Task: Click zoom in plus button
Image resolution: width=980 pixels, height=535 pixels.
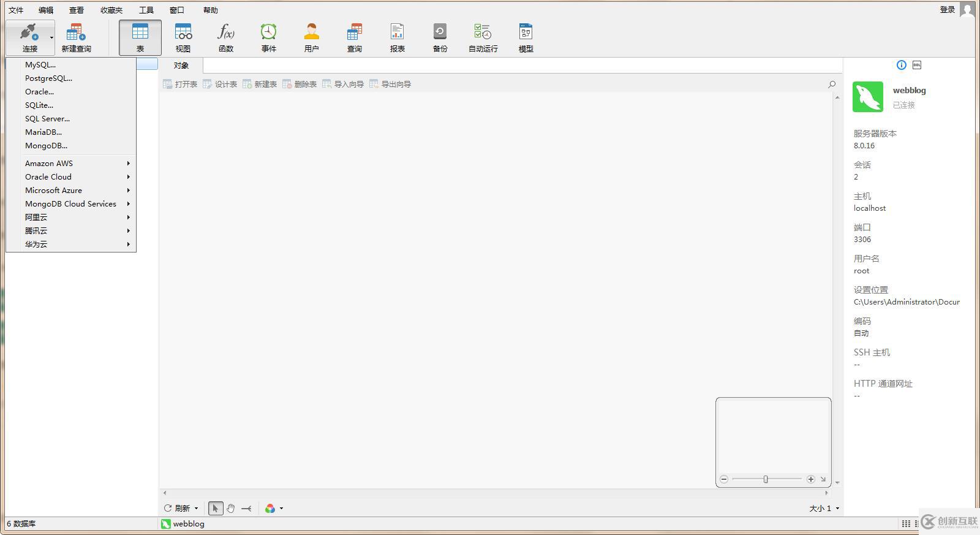Action: (810, 479)
